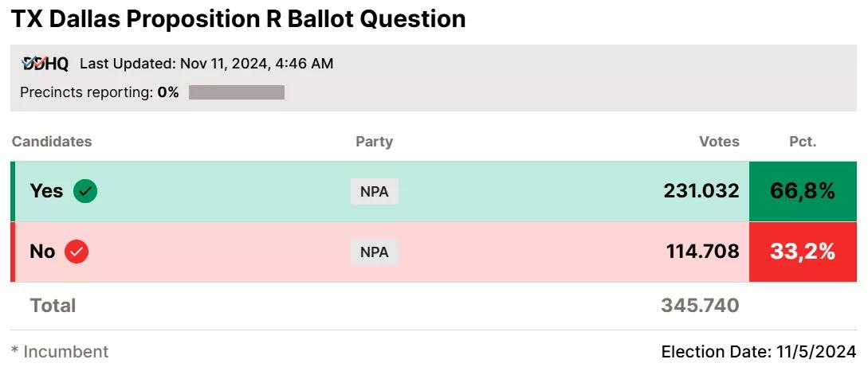Select the Pct. column header
Image resolution: width=868 pixels, height=367 pixels.
click(x=803, y=142)
